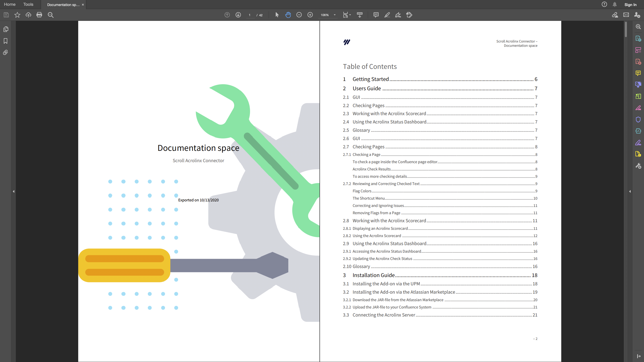
Task: Go to next page arrow
Action: tap(238, 15)
